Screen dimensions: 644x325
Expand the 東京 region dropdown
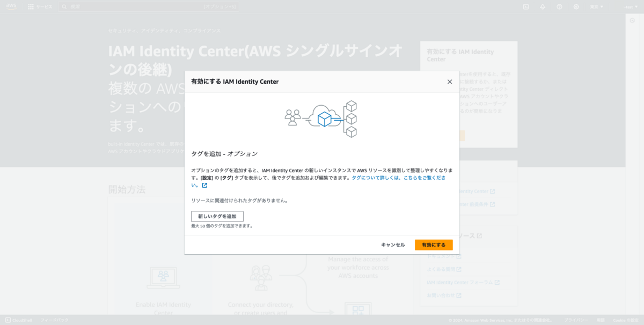597,6
